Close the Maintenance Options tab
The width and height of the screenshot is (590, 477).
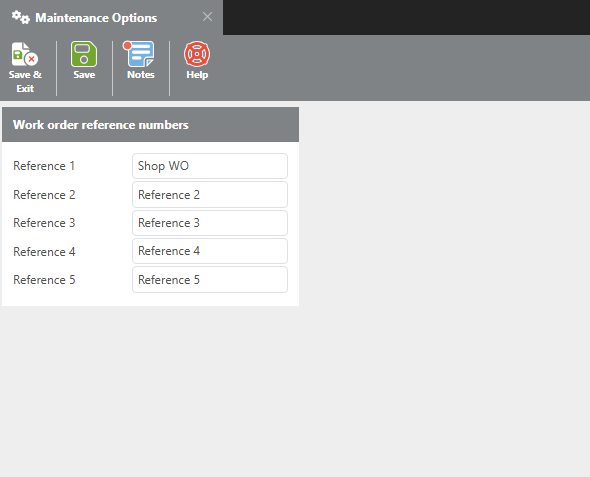click(207, 17)
